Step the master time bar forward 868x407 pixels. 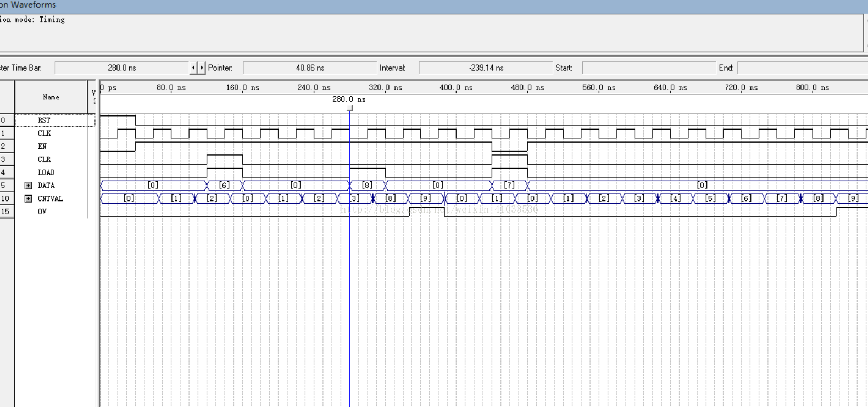click(x=202, y=68)
